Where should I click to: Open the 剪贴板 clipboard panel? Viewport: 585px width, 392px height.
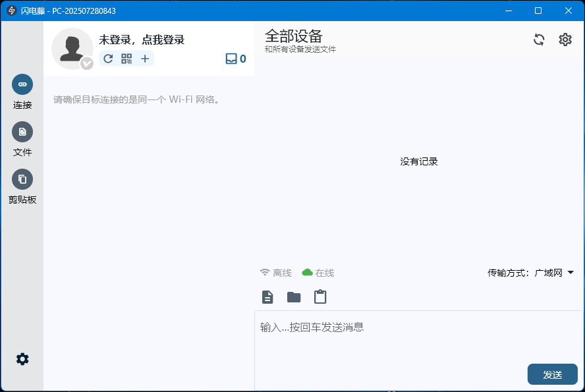pos(22,179)
